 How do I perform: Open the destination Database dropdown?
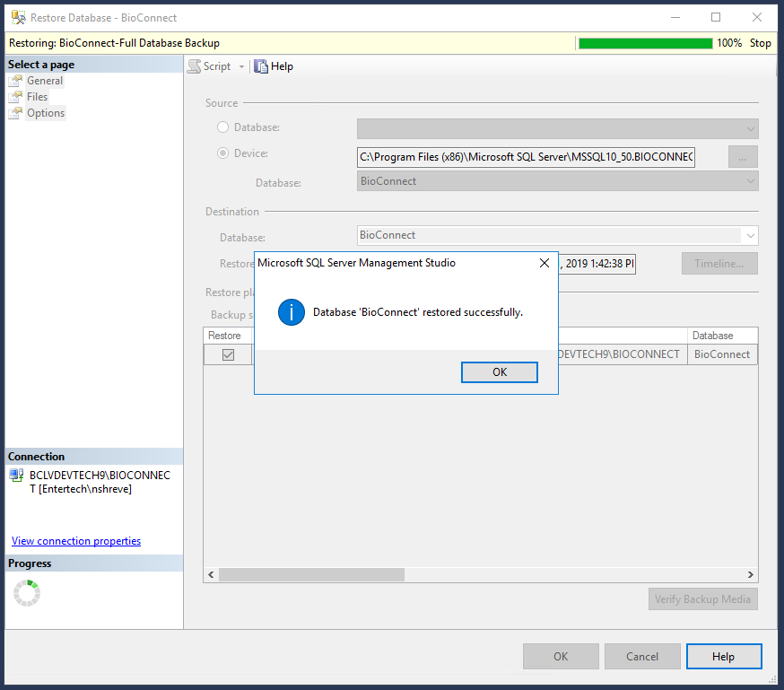pos(750,234)
